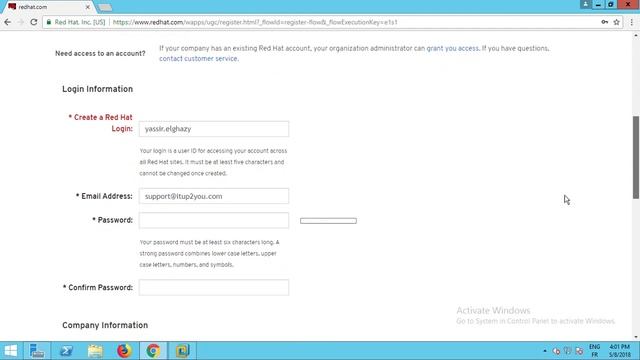The width and height of the screenshot is (640, 360).
Task: Reload the page with the refresh icon
Action: pos(33,22)
